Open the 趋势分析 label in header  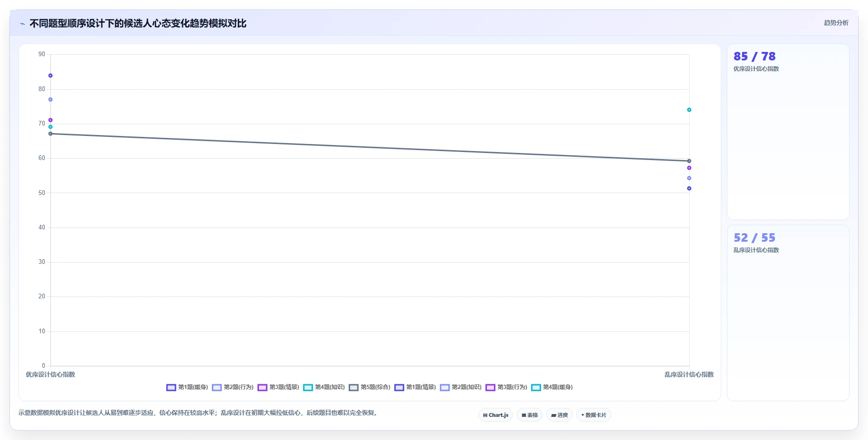point(836,23)
